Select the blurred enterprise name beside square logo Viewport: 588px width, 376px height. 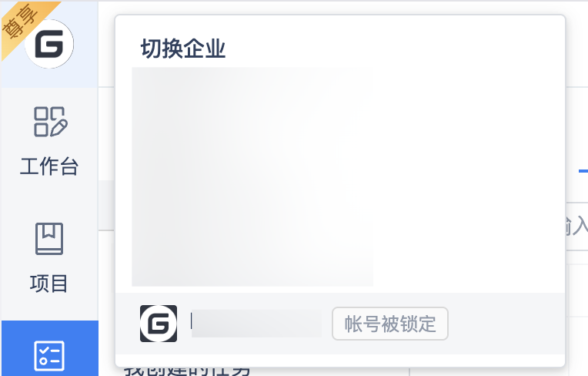click(256, 324)
